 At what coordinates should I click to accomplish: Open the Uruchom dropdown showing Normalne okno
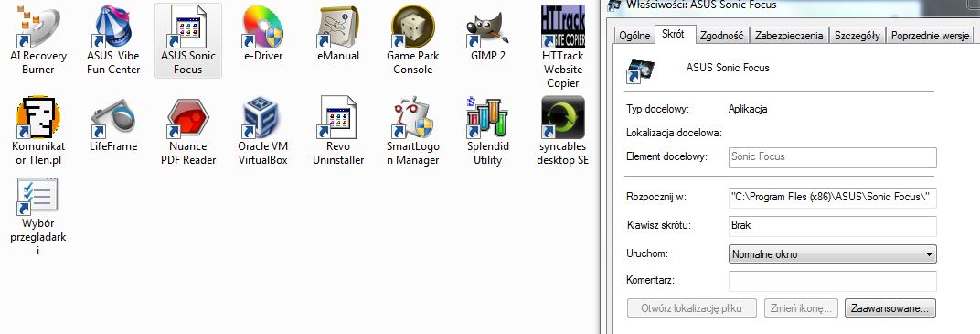point(833,254)
